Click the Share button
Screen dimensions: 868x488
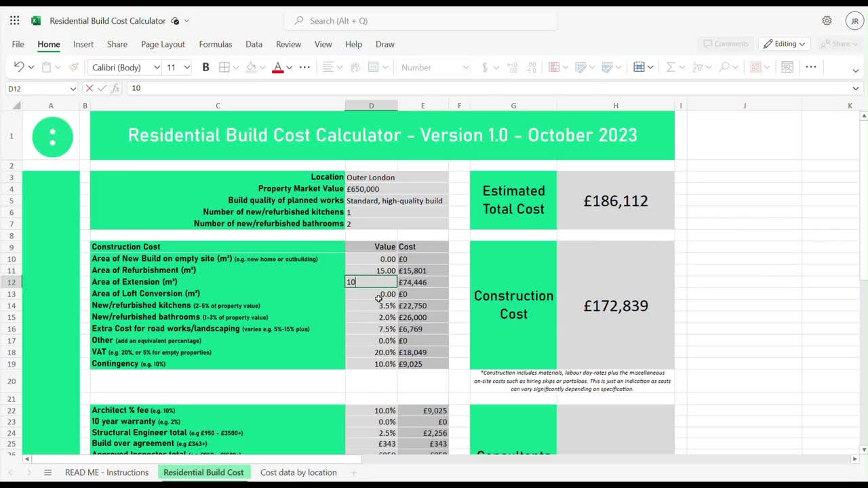(x=840, y=43)
